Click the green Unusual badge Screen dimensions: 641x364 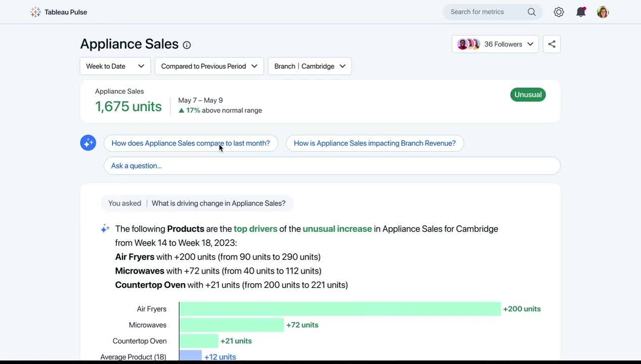pyautogui.click(x=528, y=95)
